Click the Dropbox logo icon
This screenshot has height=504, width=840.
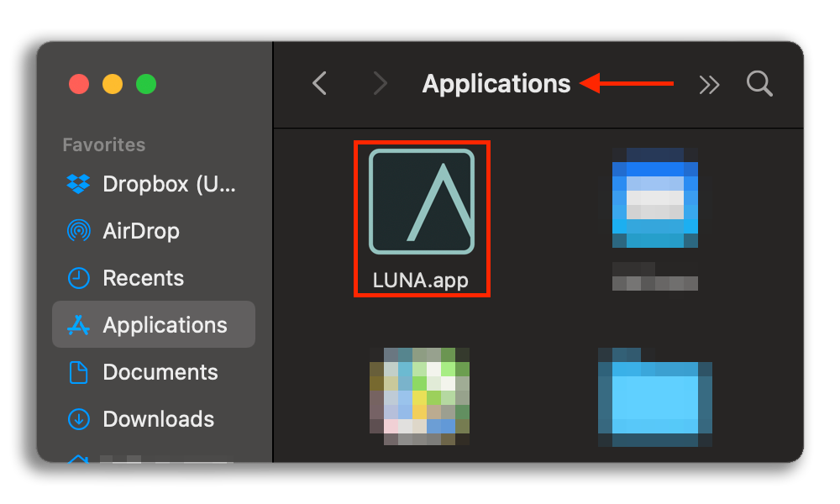(78, 184)
